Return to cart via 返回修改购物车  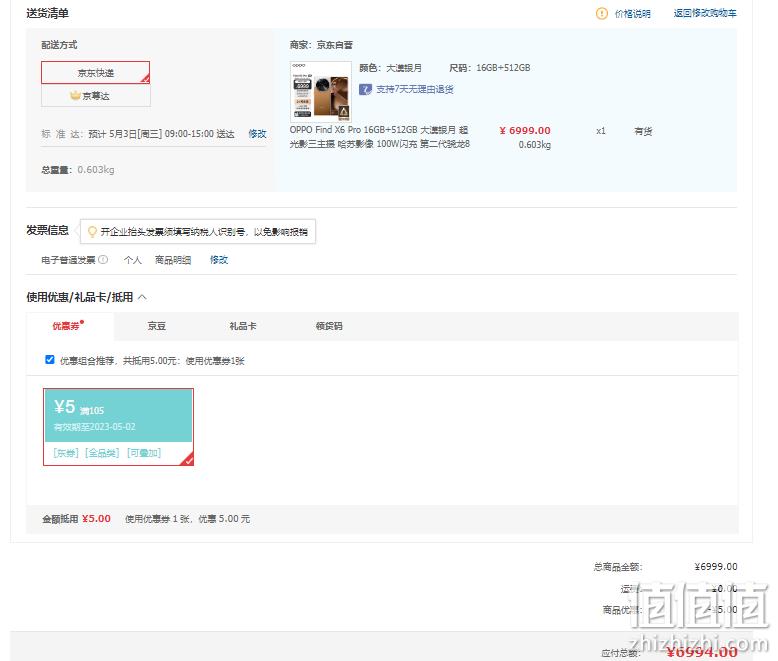705,13
